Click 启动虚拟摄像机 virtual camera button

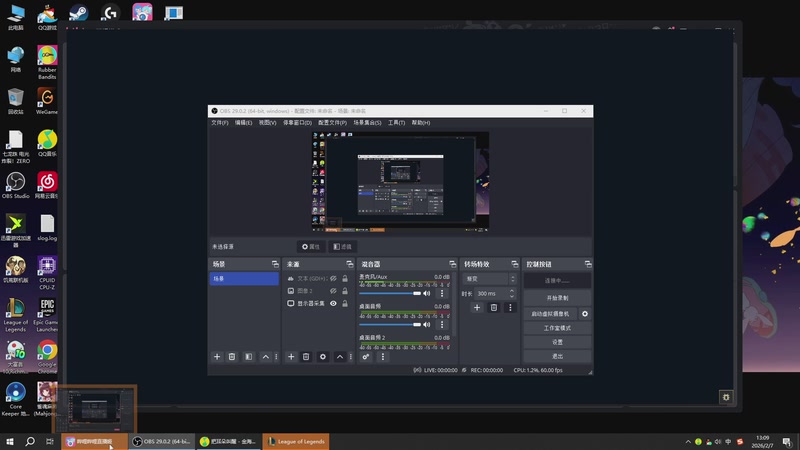[550, 314]
